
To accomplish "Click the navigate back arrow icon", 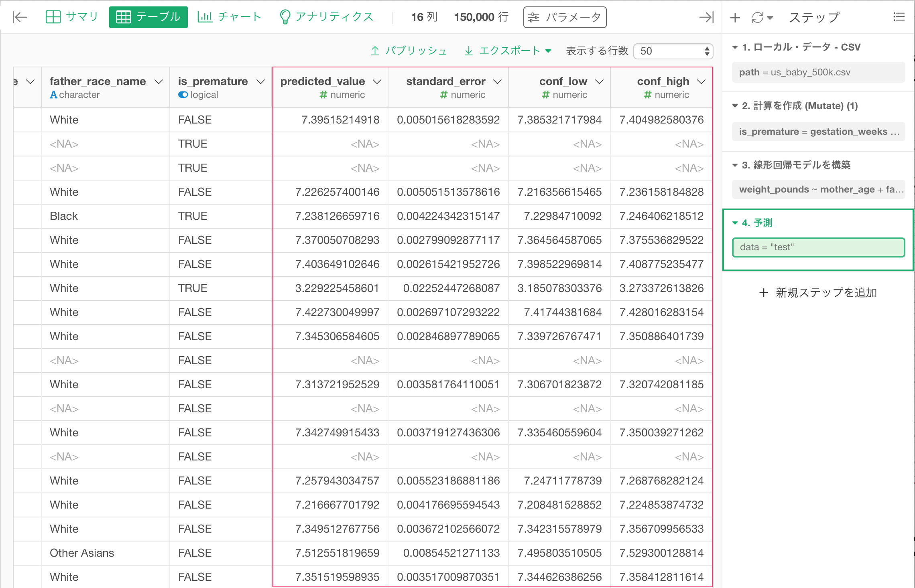I will (x=19, y=17).
